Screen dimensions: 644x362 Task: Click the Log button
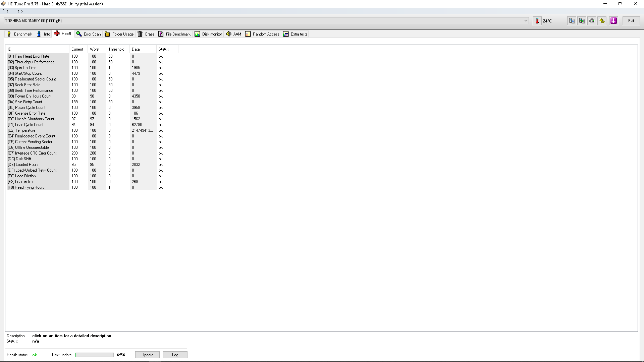175,355
